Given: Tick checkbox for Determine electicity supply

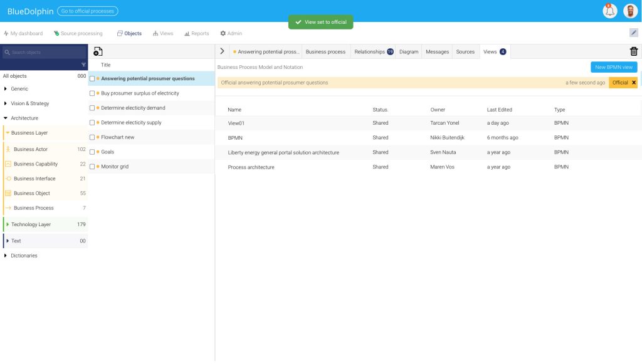Looking at the screenshot, I should [x=92, y=123].
